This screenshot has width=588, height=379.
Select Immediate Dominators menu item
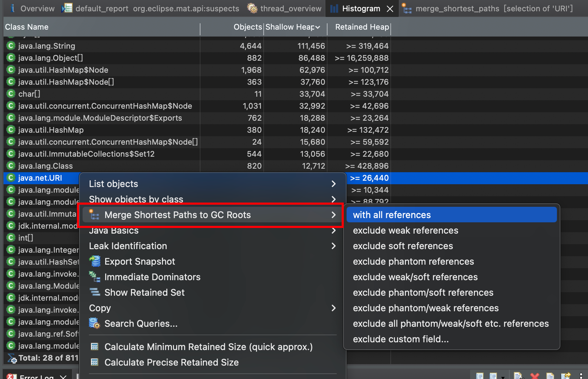coord(212,277)
